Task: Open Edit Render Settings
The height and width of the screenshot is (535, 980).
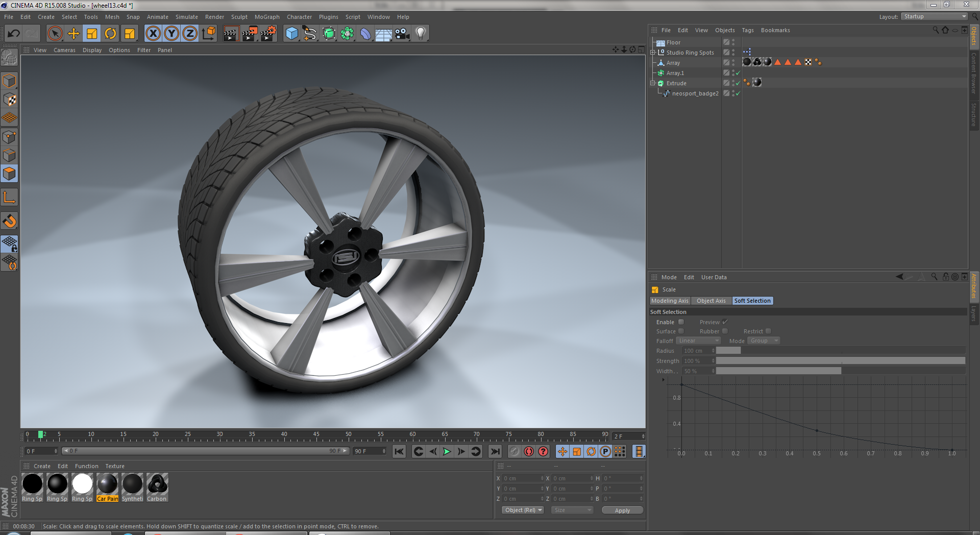Action: click(268, 34)
